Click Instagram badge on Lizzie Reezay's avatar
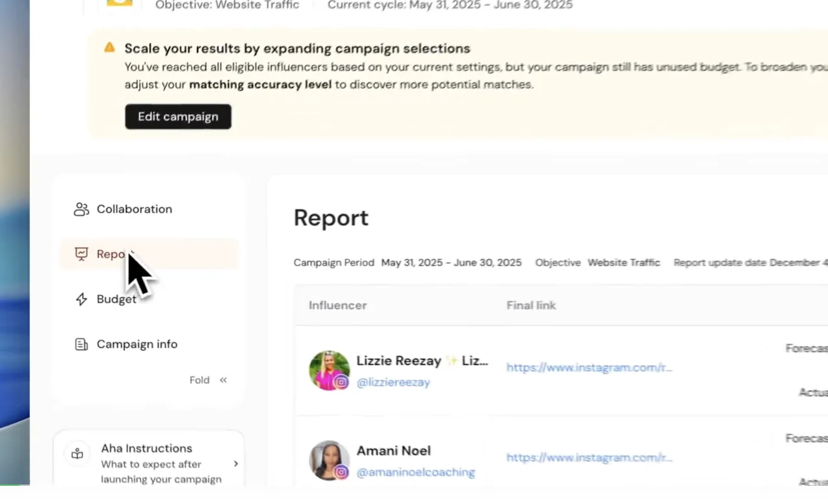The image size is (828, 504). click(x=341, y=382)
